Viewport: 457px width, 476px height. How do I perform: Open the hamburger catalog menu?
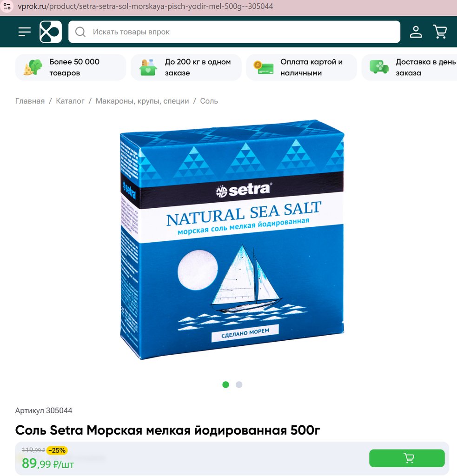pyautogui.click(x=25, y=32)
